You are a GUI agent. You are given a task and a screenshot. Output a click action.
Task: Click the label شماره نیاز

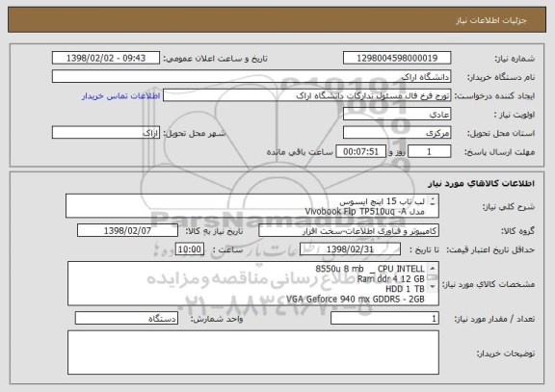tap(515, 59)
